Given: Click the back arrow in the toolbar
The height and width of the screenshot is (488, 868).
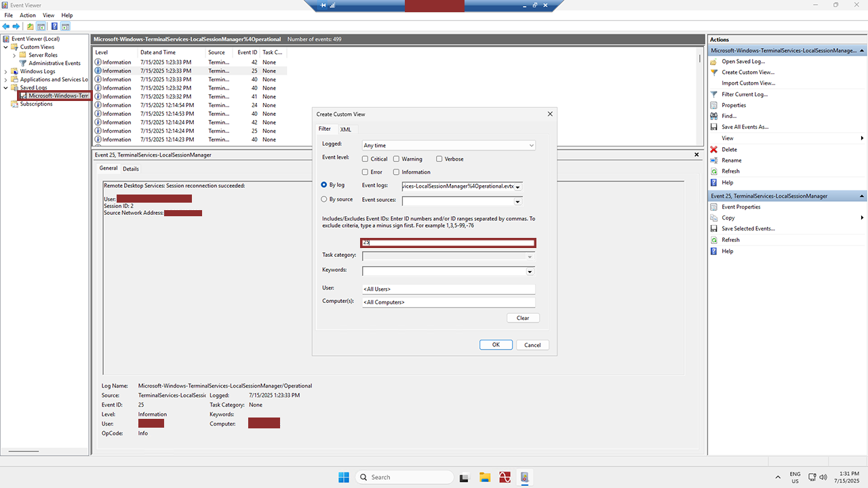Looking at the screenshot, I should click(x=6, y=26).
